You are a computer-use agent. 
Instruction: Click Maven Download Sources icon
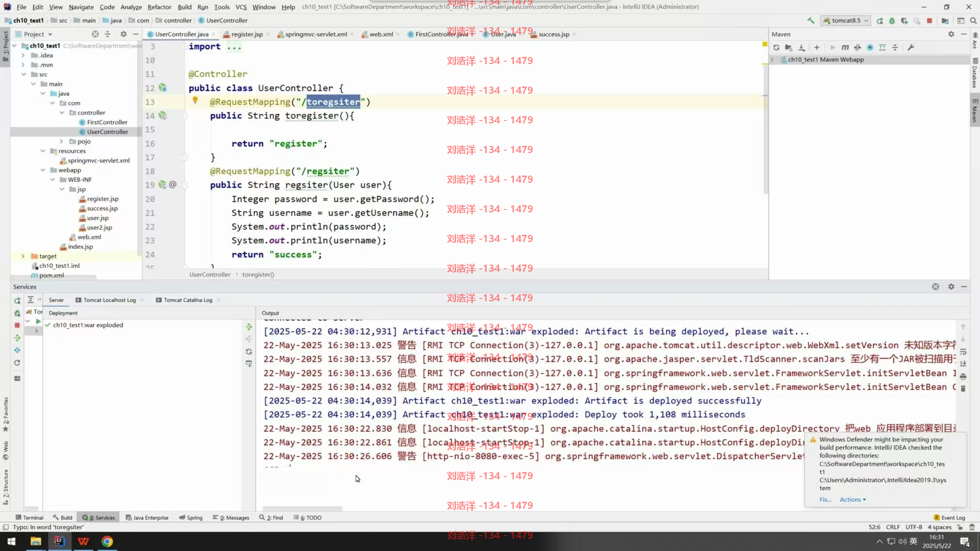(802, 47)
